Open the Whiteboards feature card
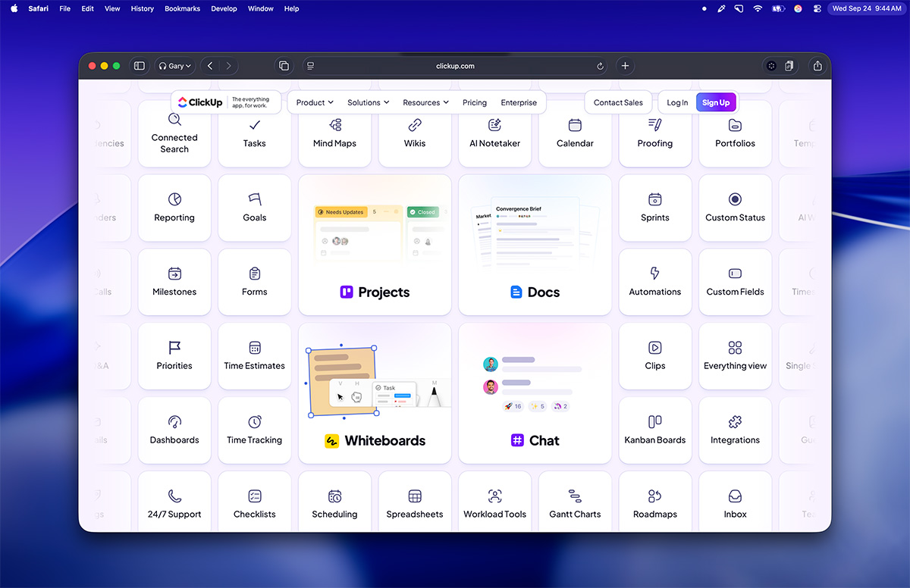 click(375, 393)
